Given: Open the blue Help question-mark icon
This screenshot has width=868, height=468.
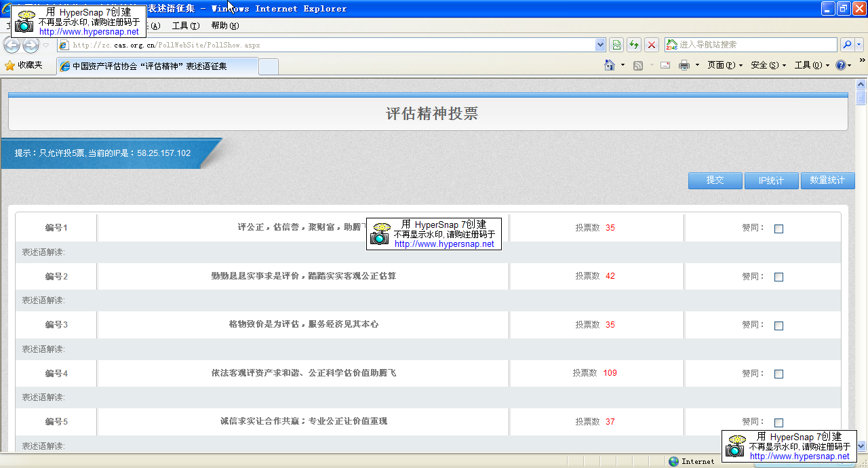Looking at the screenshot, I should click(841, 65).
